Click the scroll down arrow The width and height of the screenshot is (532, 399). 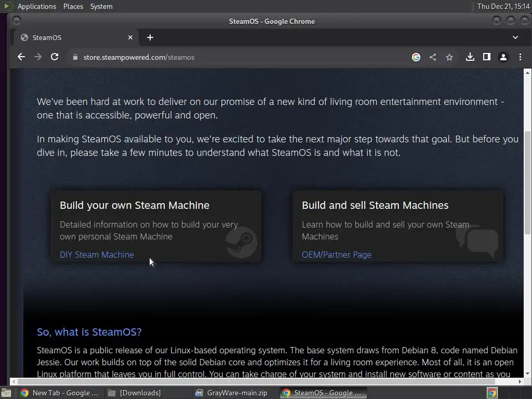(527, 374)
